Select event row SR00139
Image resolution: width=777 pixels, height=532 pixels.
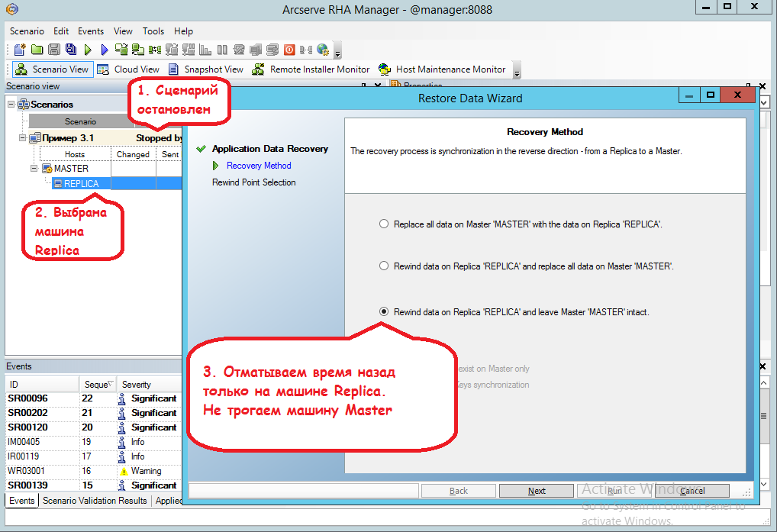pos(94,485)
